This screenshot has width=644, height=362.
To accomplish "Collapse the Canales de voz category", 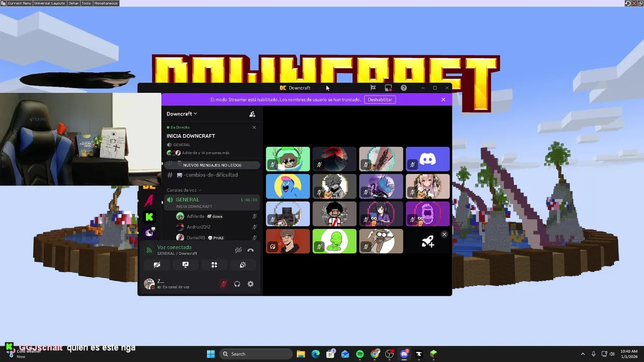I will pos(184,190).
